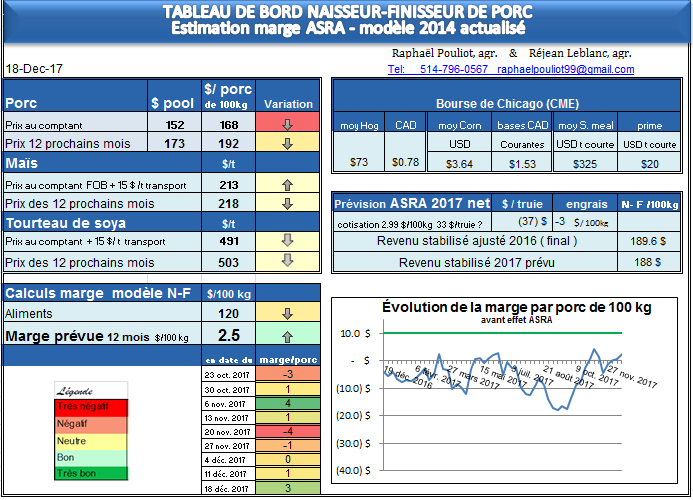This screenshot has width=693, height=500.
Task: Select the orange Négatif legend swatch
Action: pyautogui.click(x=88, y=424)
